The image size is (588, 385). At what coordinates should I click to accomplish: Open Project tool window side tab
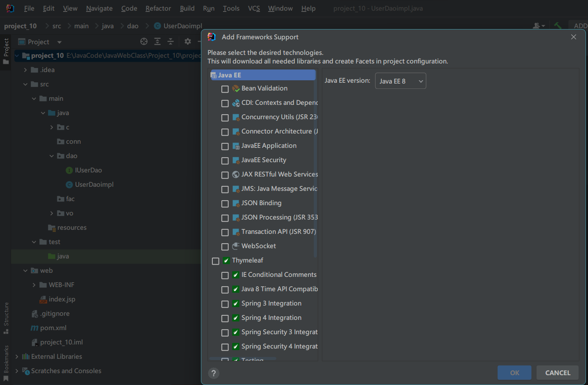6,51
